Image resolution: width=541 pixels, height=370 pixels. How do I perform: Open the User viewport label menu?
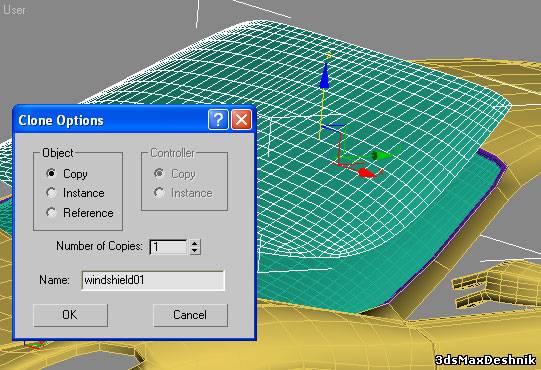[14, 10]
